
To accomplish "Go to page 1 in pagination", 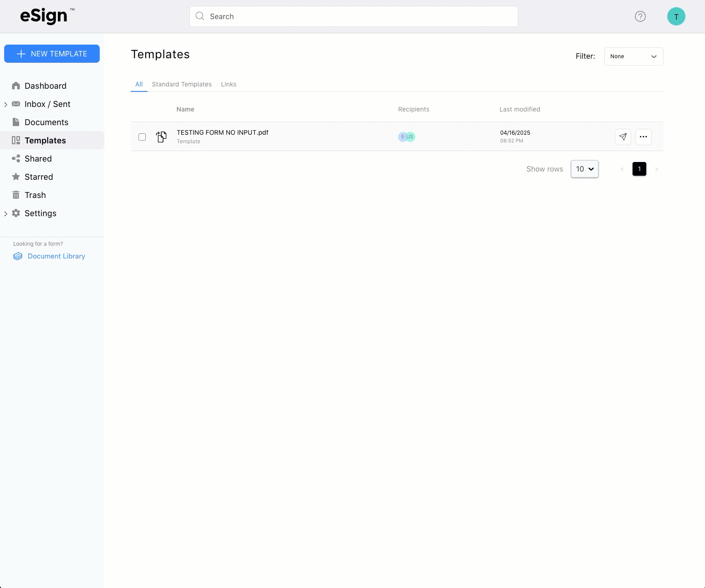I will [x=639, y=169].
